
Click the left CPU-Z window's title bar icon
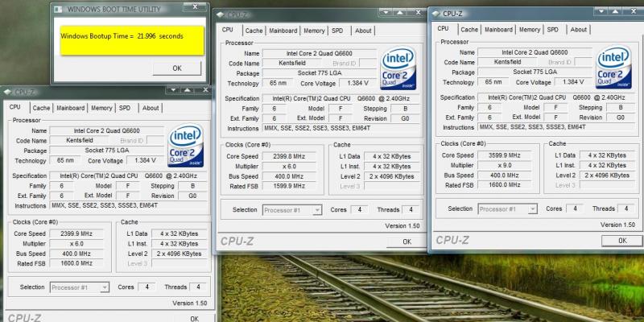pyautogui.click(x=7, y=92)
